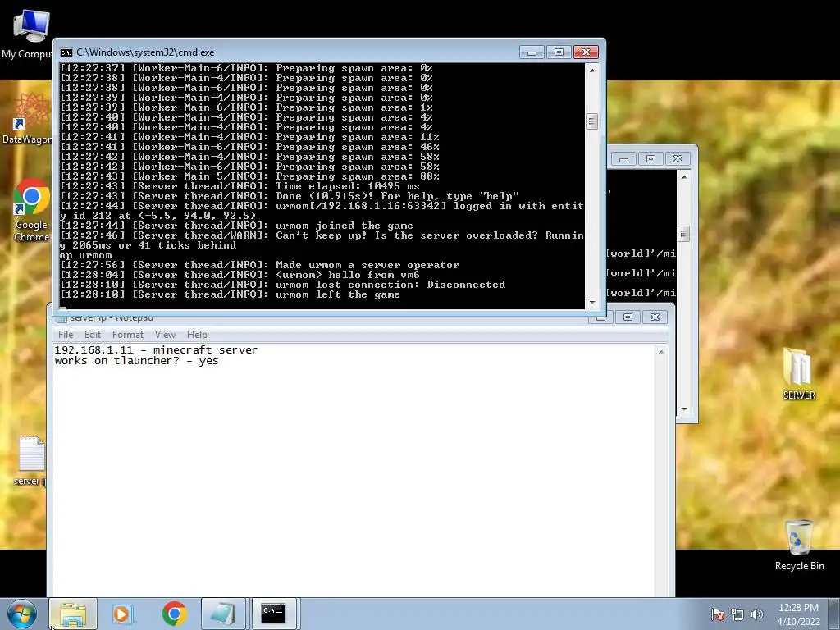Click Action Center flag tray icon
This screenshot has width=840, height=630.
pos(717,614)
